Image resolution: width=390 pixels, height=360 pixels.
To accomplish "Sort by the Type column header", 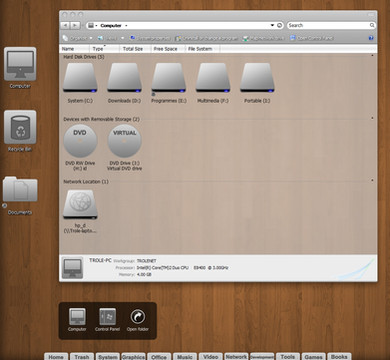I will point(104,49).
